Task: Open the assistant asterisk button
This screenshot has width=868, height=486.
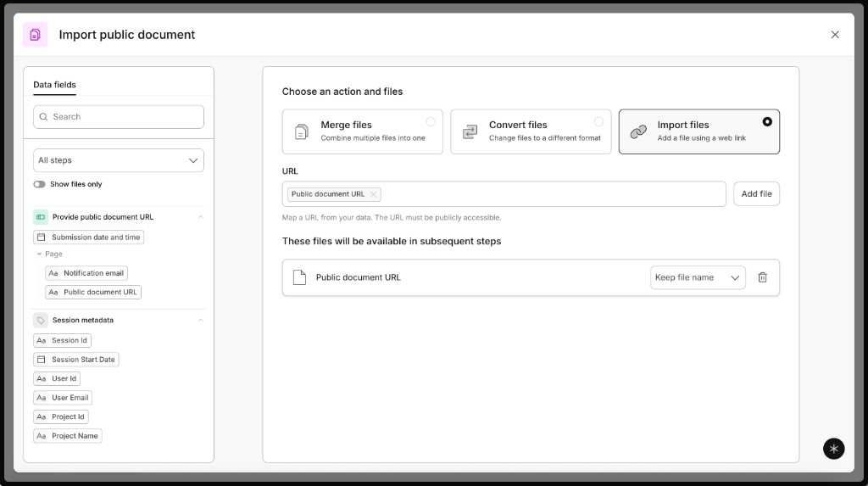Action: pos(834,449)
